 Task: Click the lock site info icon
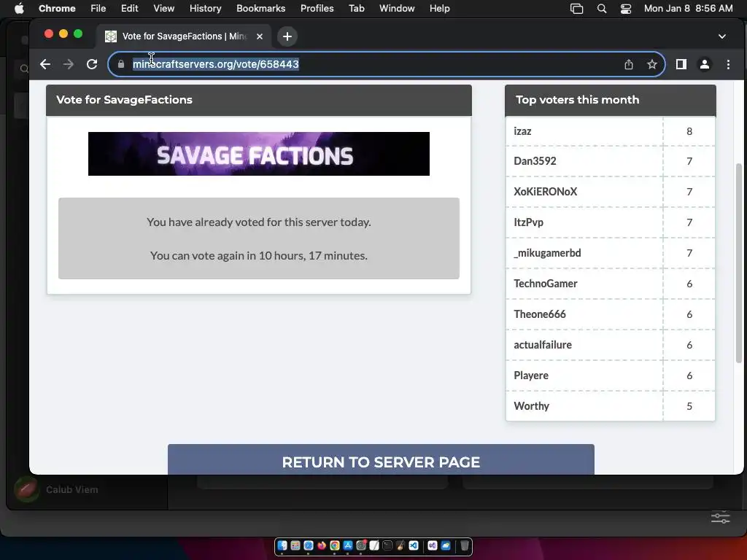pyautogui.click(x=121, y=64)
